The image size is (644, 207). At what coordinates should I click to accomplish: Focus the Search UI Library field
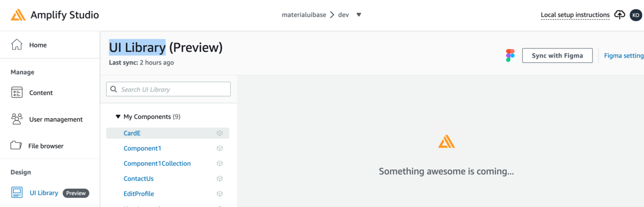pyautogui.click(x=169, y=89)
